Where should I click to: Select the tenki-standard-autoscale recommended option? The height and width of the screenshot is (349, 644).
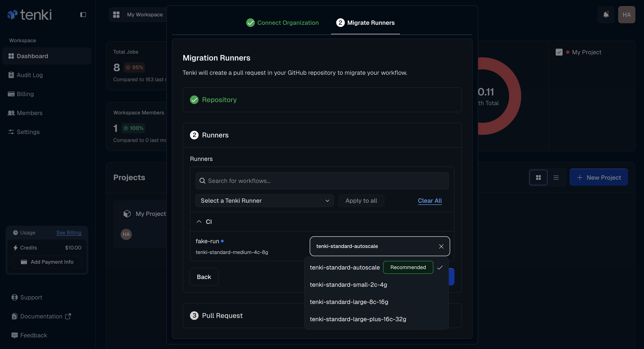(x=344, y=267)
